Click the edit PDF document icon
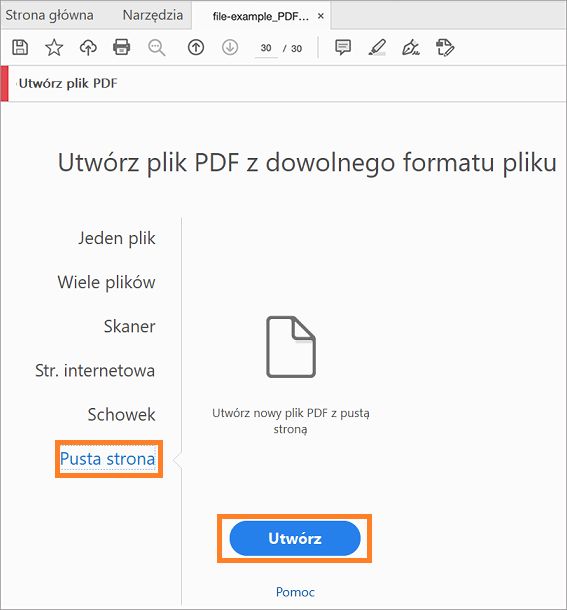The image size is (567, 610). pos(445,47)
